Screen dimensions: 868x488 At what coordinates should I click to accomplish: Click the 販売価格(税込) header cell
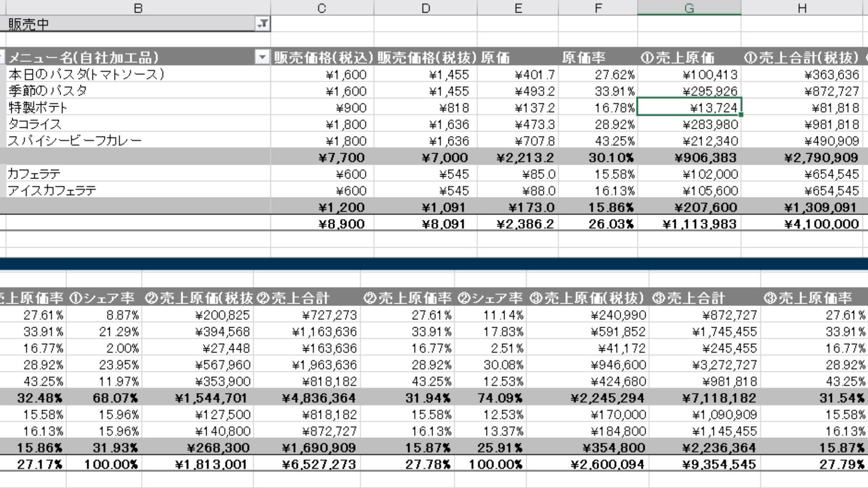tap(322, 58)
